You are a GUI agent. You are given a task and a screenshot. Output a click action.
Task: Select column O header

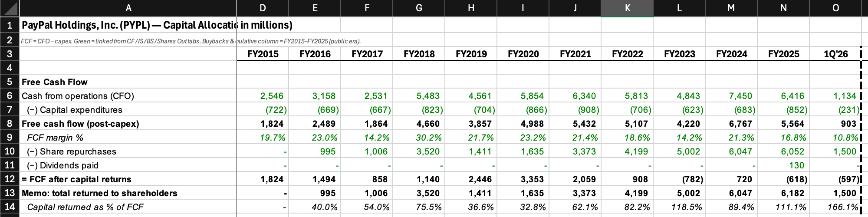[835, 8]
